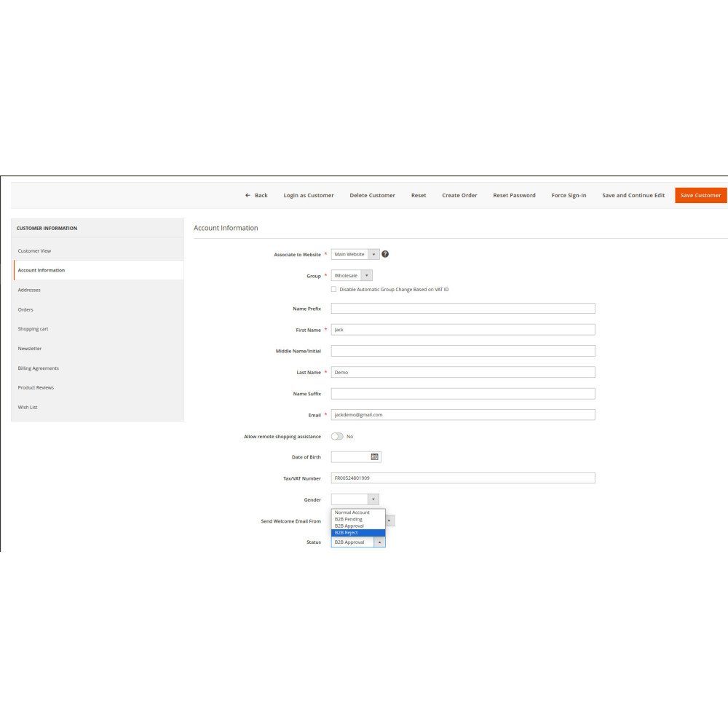Open Product Reviews tab
Screen dimensions: 728x728
point(98,388)
